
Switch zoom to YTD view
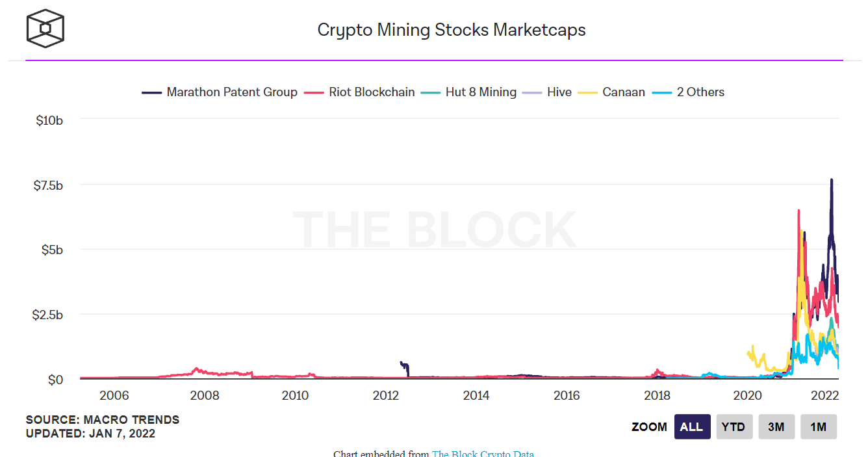(x=734, y=426)
